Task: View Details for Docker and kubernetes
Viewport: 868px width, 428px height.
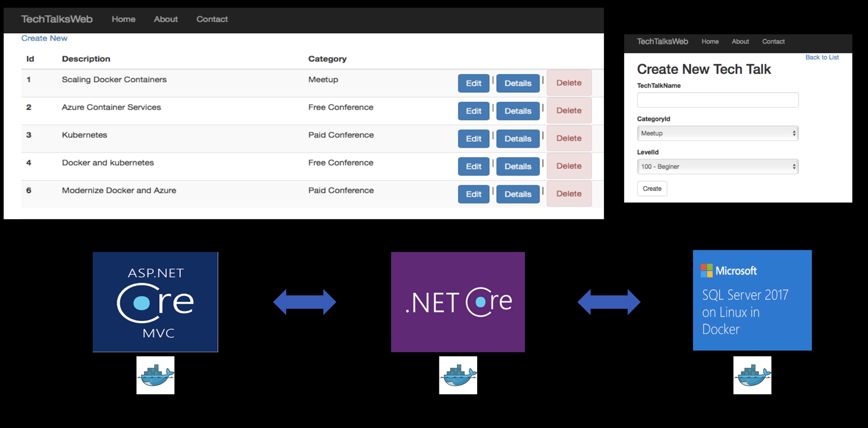Action: pos(518,166)
